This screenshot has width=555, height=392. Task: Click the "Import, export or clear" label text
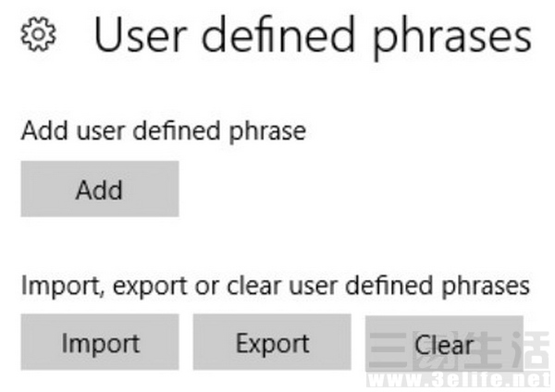[275, 285]
